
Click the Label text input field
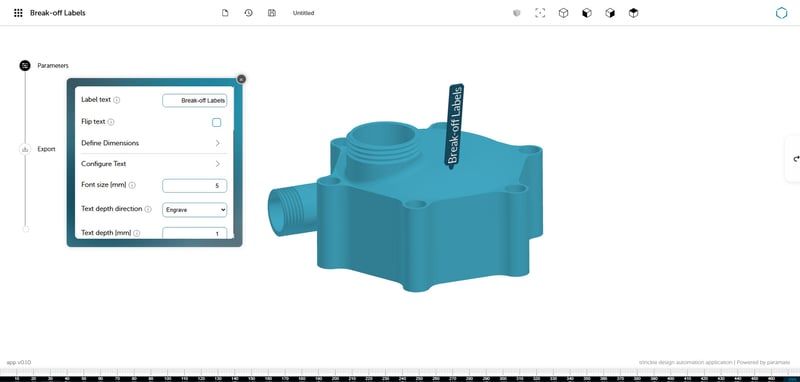(195, 101)
